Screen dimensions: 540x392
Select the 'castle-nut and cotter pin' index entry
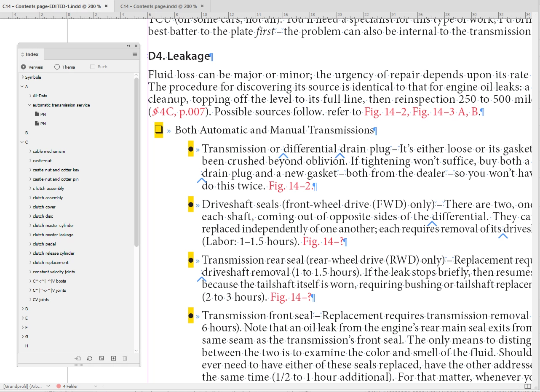click(56, 179)
